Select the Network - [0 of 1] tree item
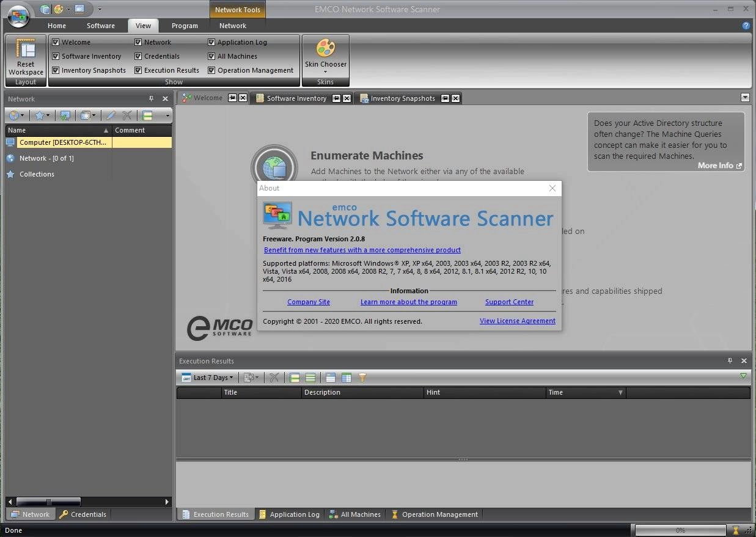 [x=46, y=158]
